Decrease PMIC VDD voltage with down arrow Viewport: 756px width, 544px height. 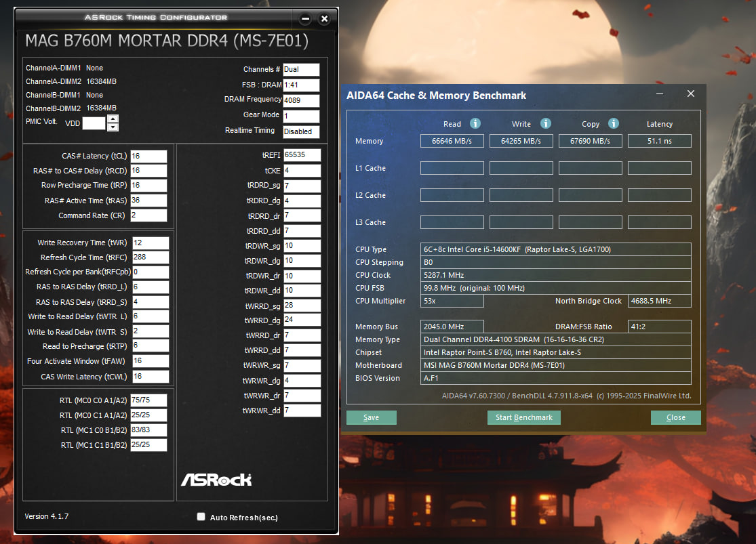coord(113,127)
